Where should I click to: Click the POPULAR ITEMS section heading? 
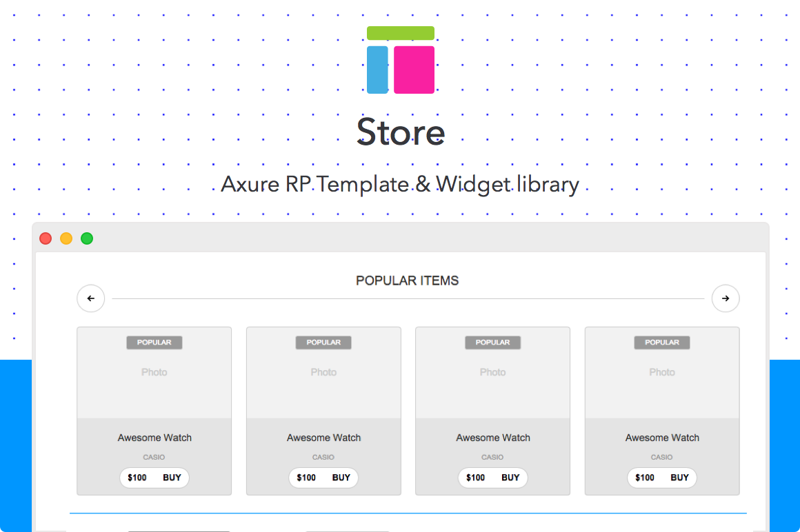tap(407, 280)
